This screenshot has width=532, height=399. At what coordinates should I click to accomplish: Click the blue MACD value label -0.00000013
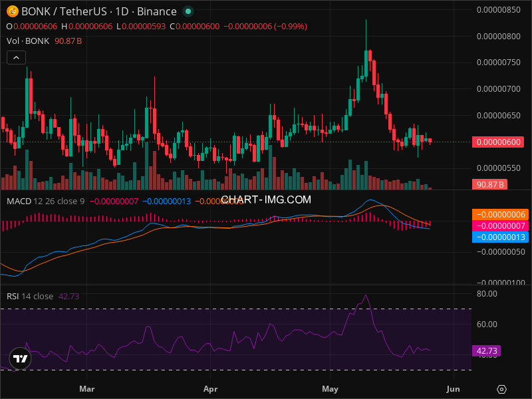click(x=500, y=237)
